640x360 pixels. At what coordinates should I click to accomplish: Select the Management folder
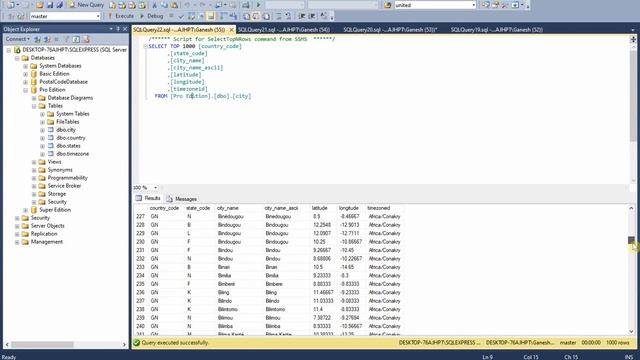[x=47, y=242]
